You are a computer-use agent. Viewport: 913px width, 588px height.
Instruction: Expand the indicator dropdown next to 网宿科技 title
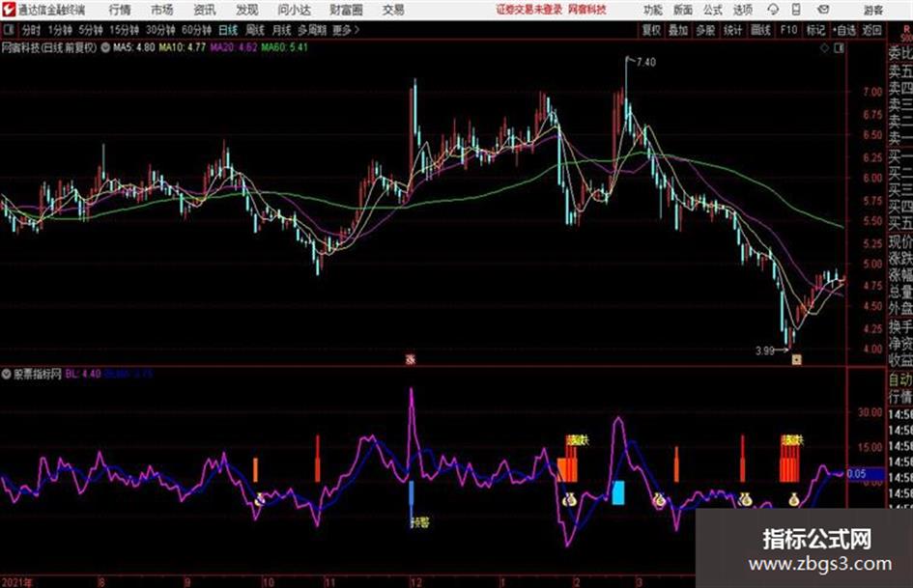(105, 47)
